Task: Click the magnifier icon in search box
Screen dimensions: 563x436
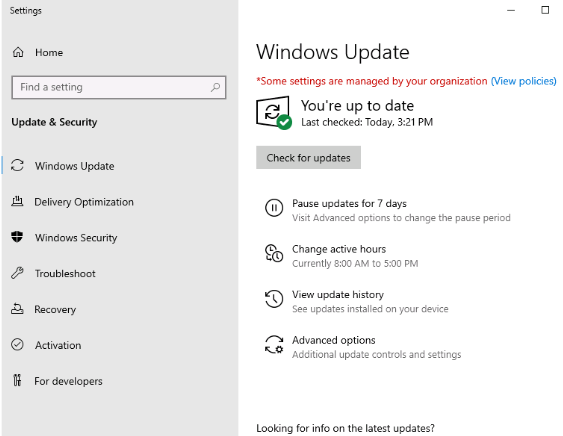Action: (215, 87)
